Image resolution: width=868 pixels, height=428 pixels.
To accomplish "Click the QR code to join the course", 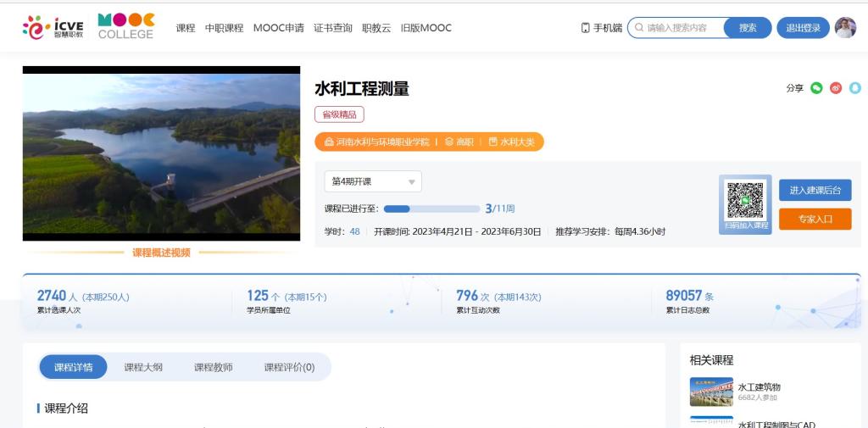I will click(745, 200).
